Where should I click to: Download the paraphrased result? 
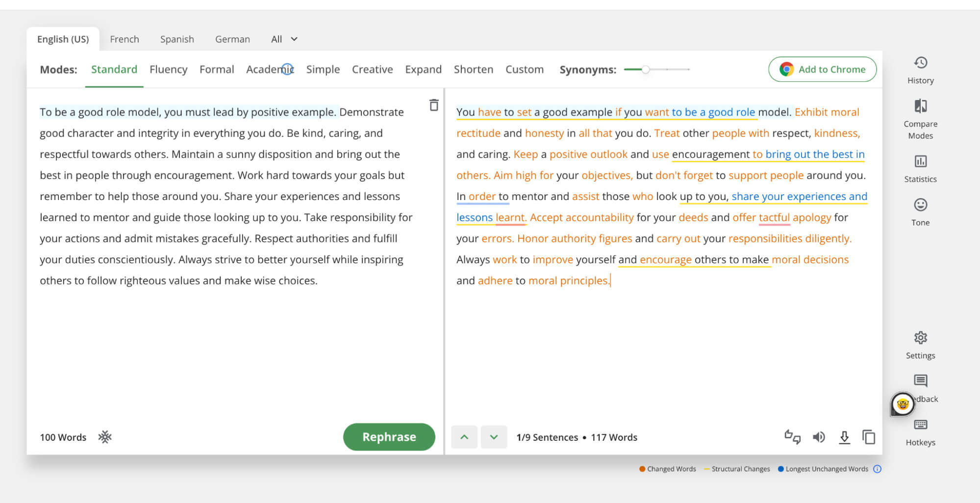click(844, 437)
